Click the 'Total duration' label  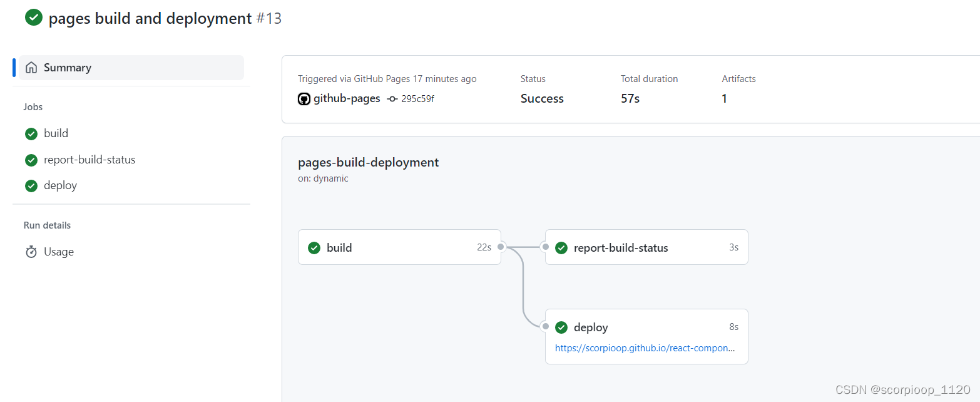(649, 79)
